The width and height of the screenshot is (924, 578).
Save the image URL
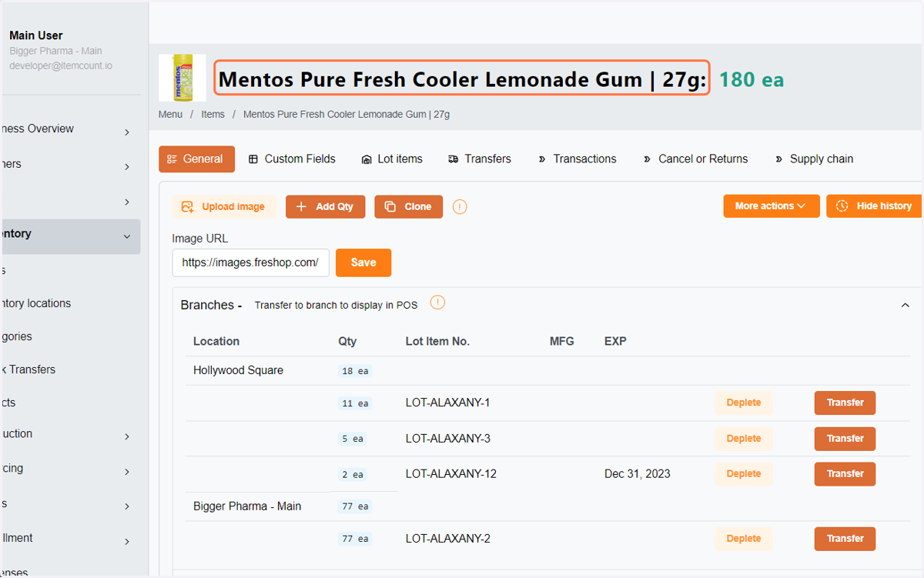coord(363,262)
